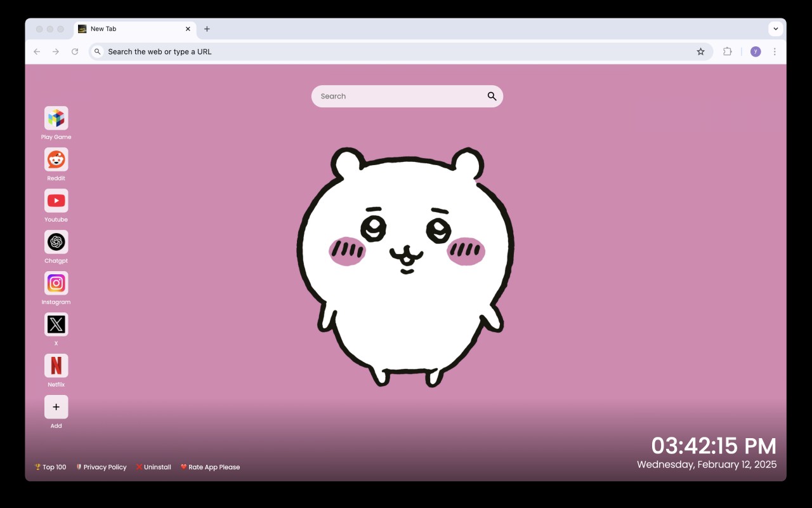
Task: Launch the Netflix shortcut icon
Action: pyautogui.click(x=56, y=366)
